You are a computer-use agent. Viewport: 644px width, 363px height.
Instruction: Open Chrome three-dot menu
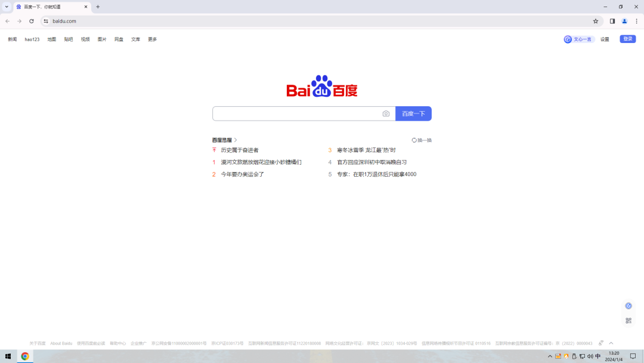(637, 21)
